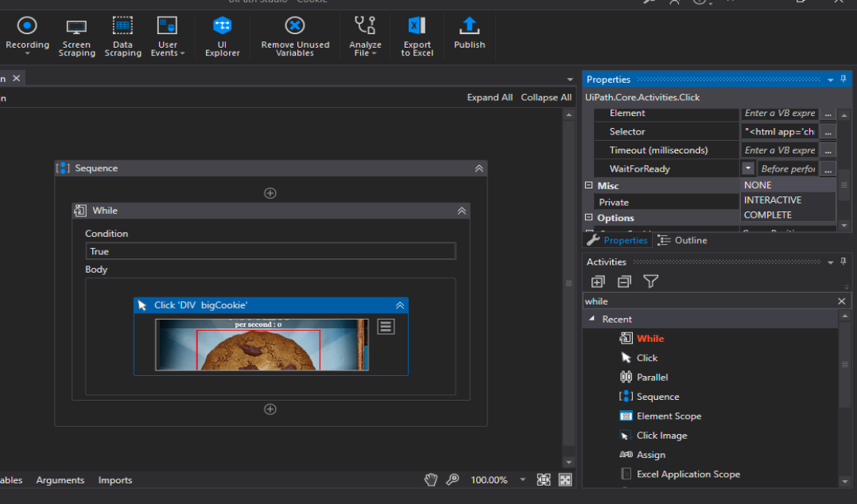857x504 pixels.
Task: Open the zoom percentage dropdown
Action: (522, 480)
